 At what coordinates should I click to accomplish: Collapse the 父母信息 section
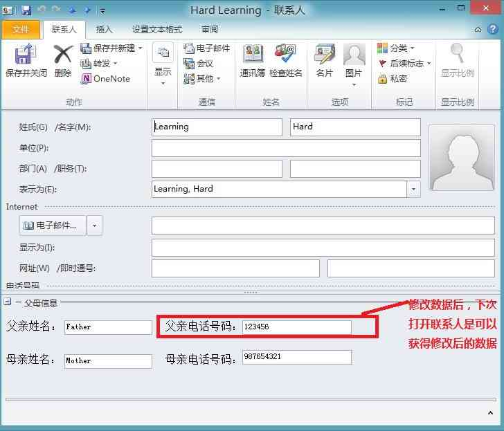[x=7, y=302]
